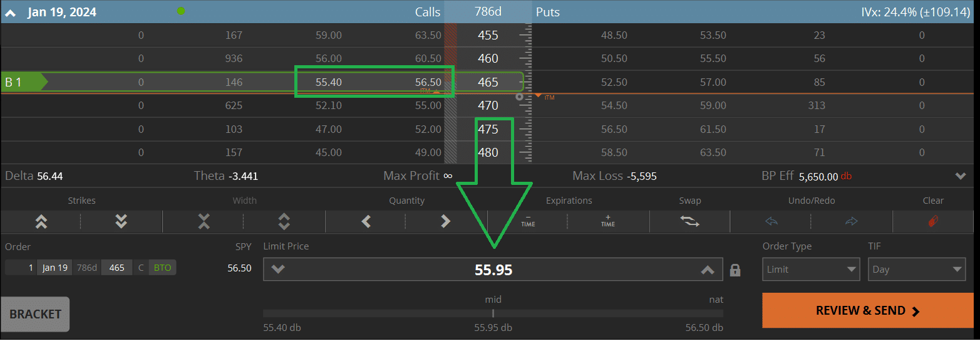
Task: Move strikes up with double-chevron icon
Action: [x=41, y=221]
